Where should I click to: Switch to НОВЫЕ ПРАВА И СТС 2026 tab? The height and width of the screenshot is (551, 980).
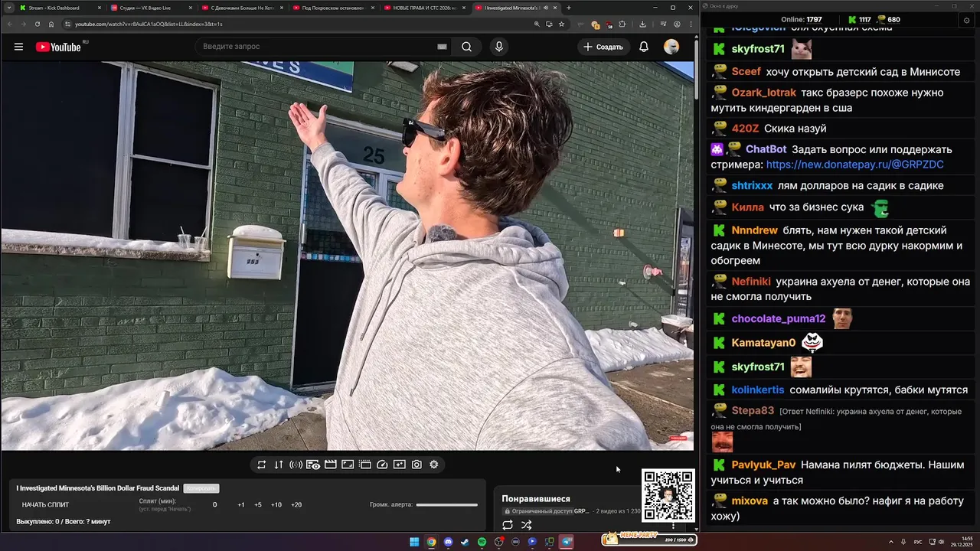[425, 8]
